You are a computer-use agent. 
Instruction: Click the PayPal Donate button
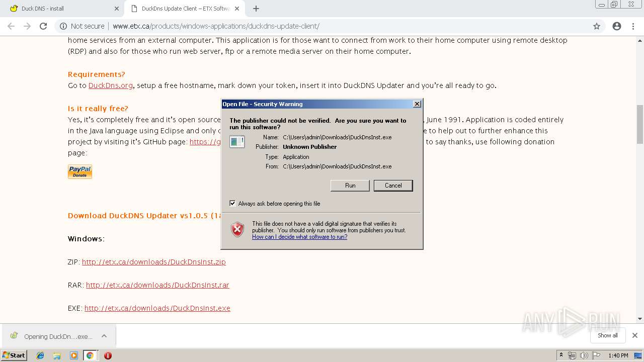click(80, 171)
